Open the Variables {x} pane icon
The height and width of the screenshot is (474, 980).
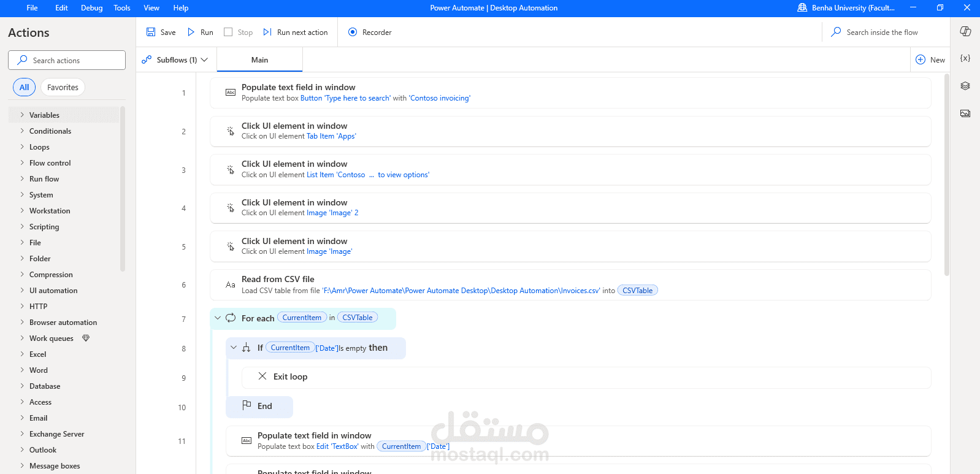[x=965, y=58]
